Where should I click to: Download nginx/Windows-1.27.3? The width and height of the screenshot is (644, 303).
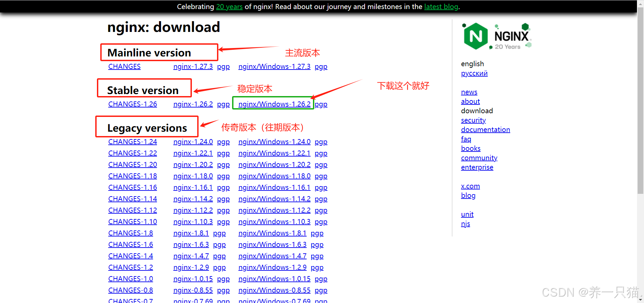pos(274,67)
